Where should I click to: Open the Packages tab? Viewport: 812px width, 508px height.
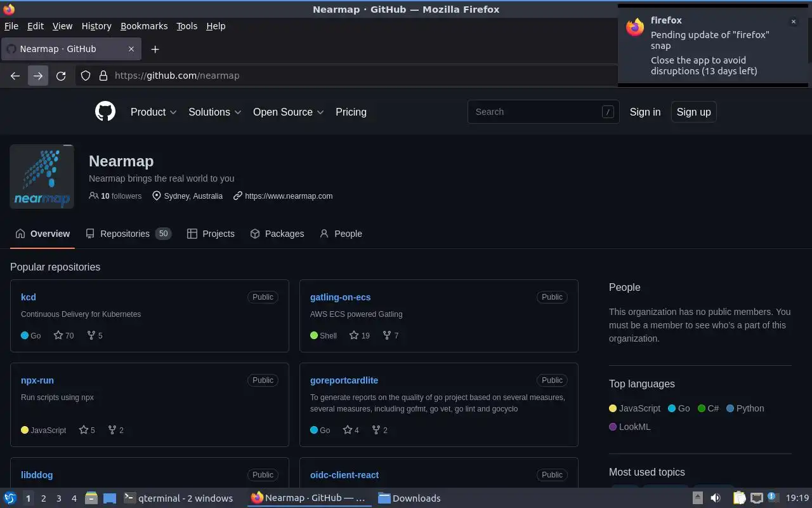click(277, 234)
